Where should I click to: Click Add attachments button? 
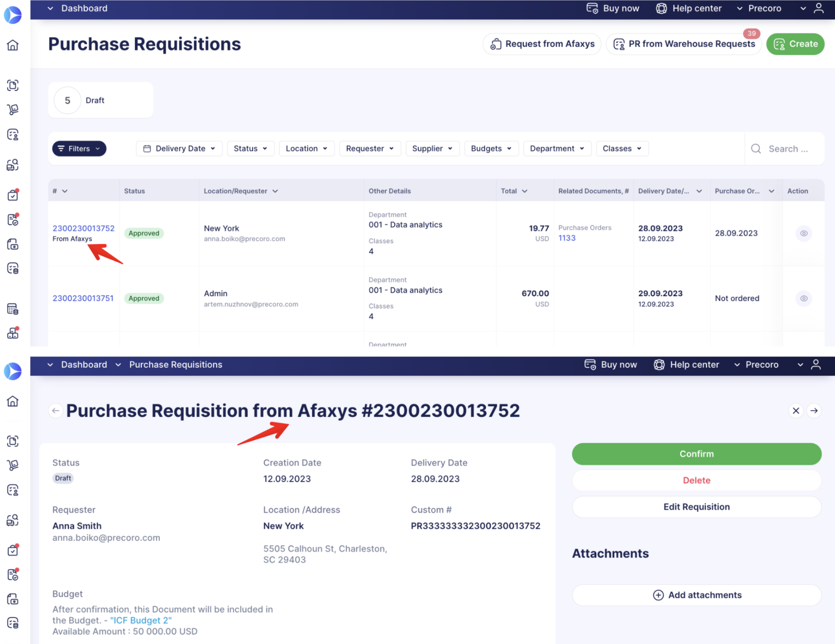696,595
